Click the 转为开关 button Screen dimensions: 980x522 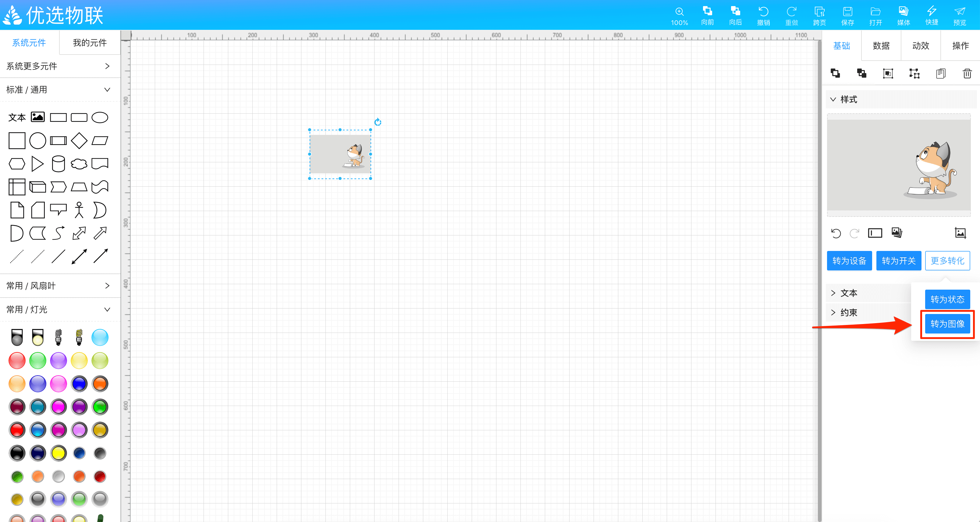click(899, 261)
